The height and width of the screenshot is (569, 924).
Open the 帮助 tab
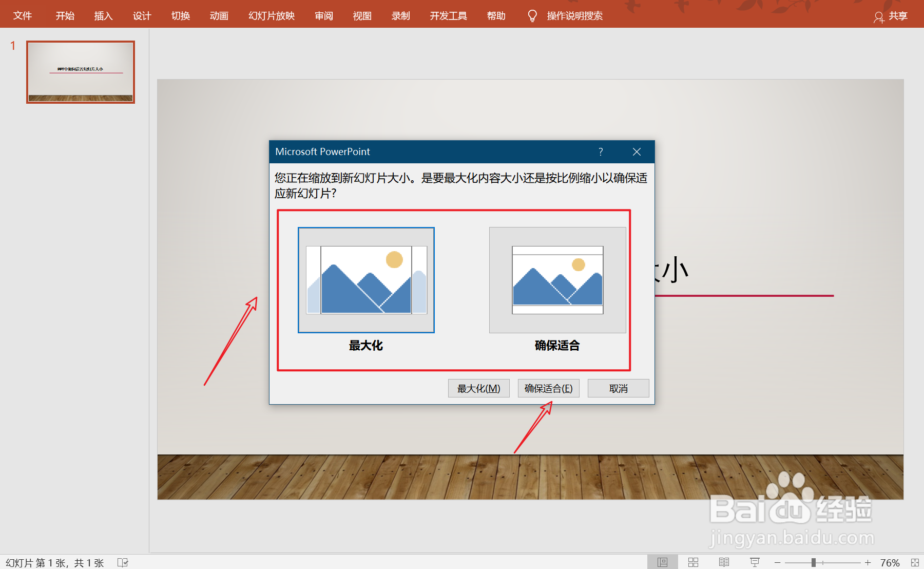[496, 16]
